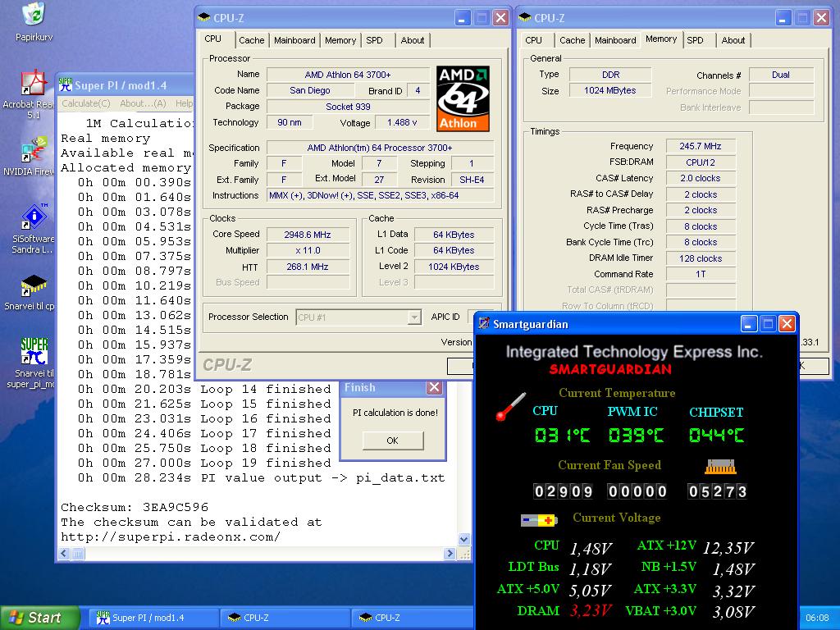
Task: Click the fan speed counter 02909
Action: [563, 491]
